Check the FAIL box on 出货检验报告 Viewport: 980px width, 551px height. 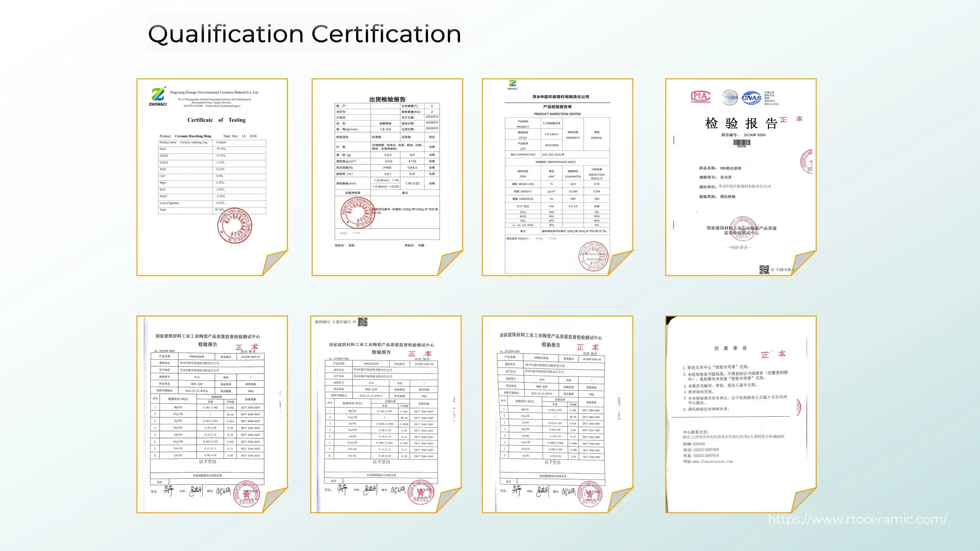(x=354, y=233)
